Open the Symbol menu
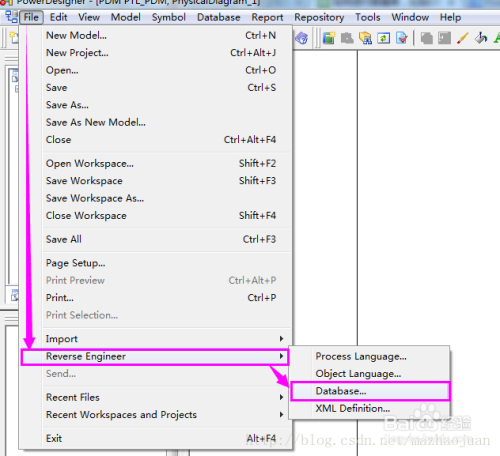 [169, 17]
